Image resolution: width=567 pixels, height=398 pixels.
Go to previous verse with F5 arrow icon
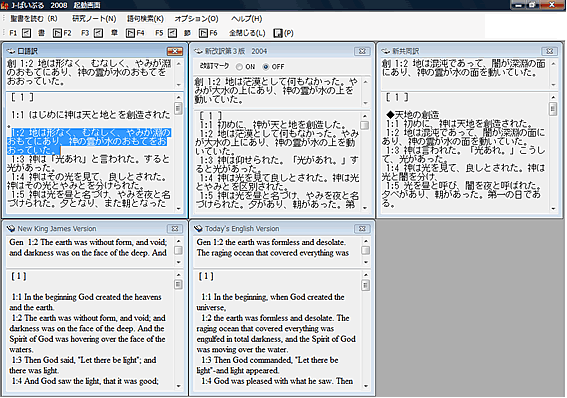coord(172,33)
